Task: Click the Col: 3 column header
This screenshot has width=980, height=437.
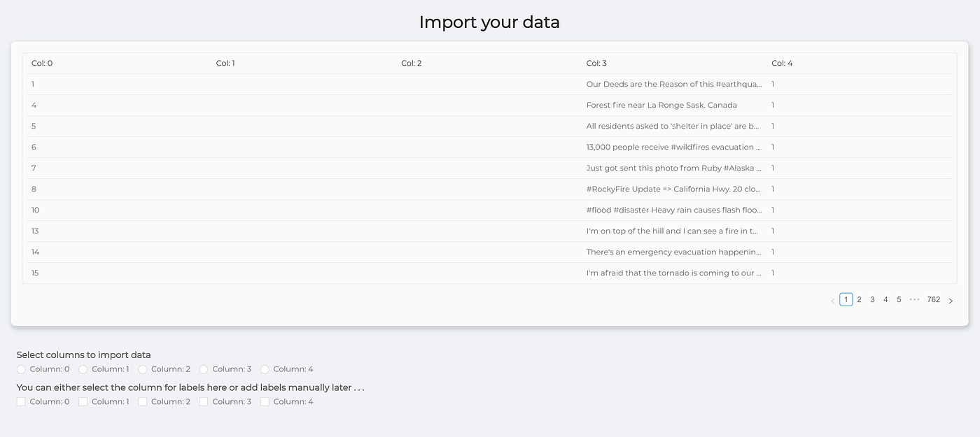Action: tap(596, 63)
